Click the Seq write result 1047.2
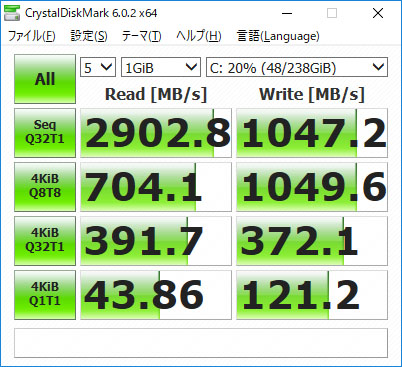This screenshot has height=367, width=402. coord(312,133)
